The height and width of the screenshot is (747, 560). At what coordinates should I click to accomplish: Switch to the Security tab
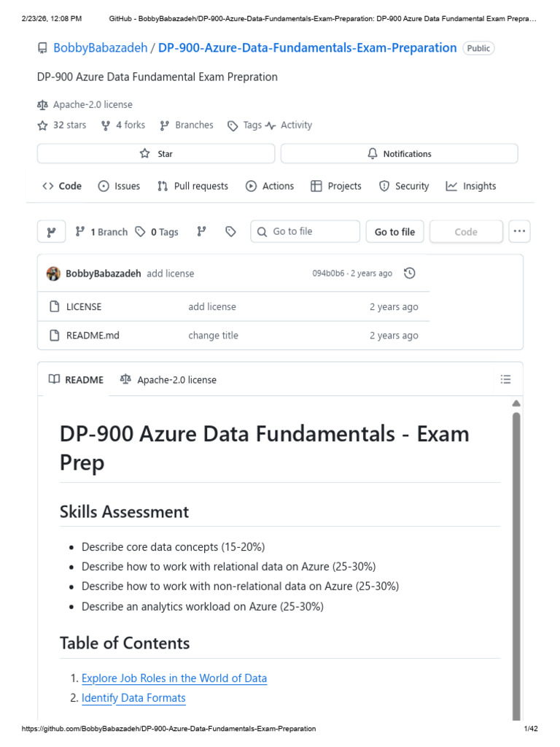pyautogui.click(x=404, y=186)
